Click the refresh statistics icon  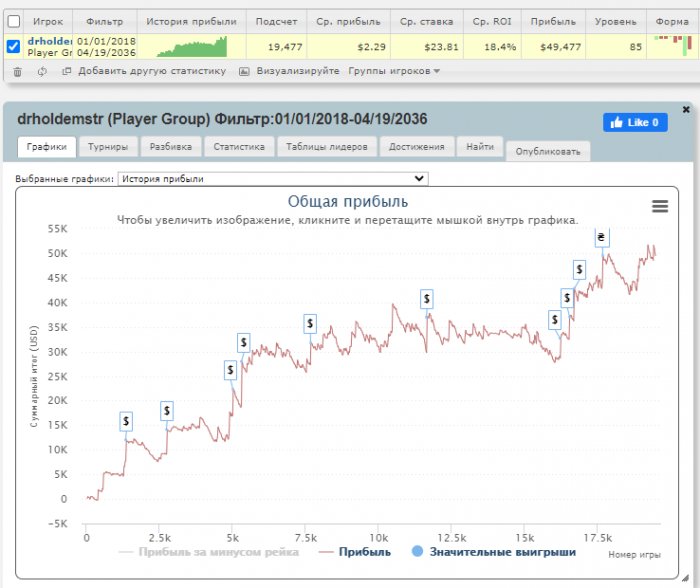point(41,72)
